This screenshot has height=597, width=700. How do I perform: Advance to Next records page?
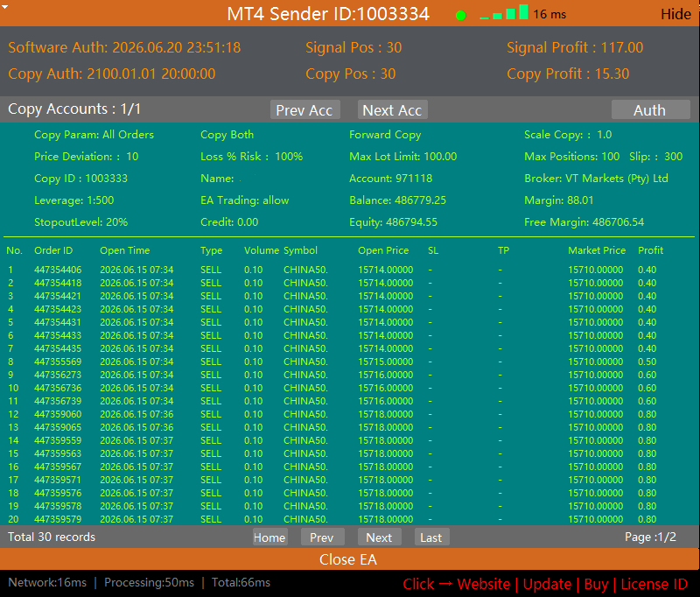[380, 537]
